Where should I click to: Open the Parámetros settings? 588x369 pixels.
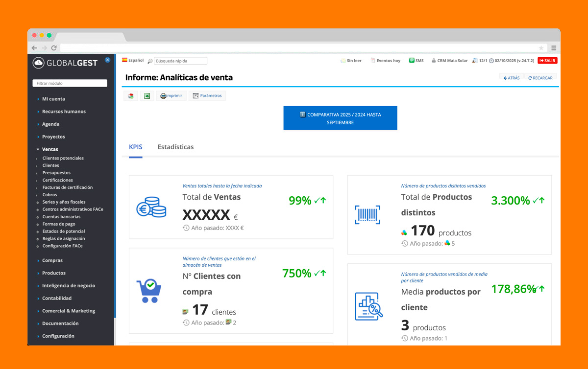pos(207,96)
